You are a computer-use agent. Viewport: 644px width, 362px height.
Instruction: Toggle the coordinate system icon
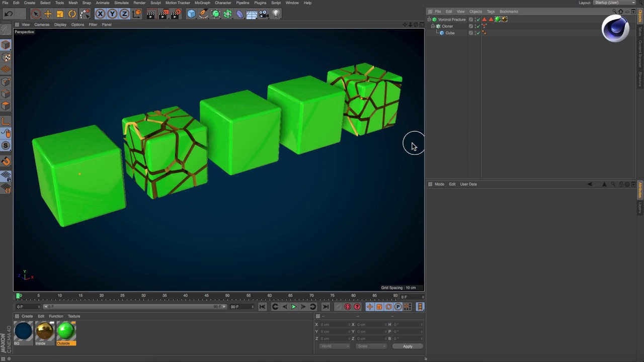(137, 14)
